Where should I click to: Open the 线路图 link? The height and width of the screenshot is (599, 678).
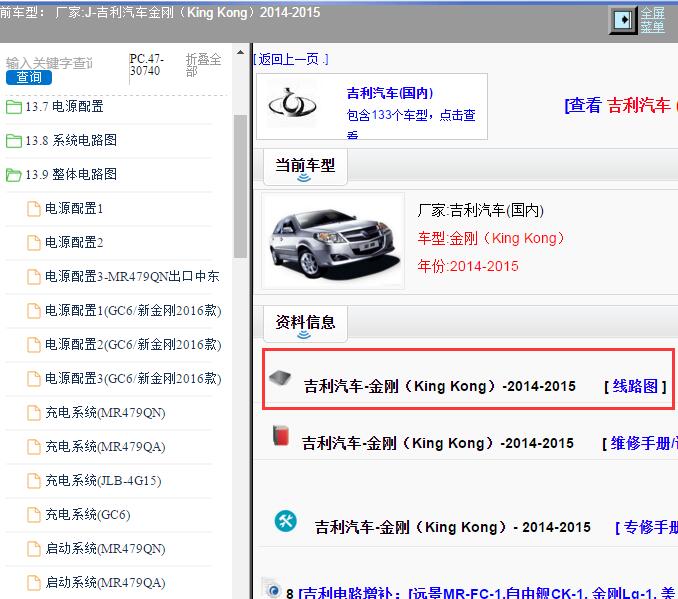(x=635, y=386)
